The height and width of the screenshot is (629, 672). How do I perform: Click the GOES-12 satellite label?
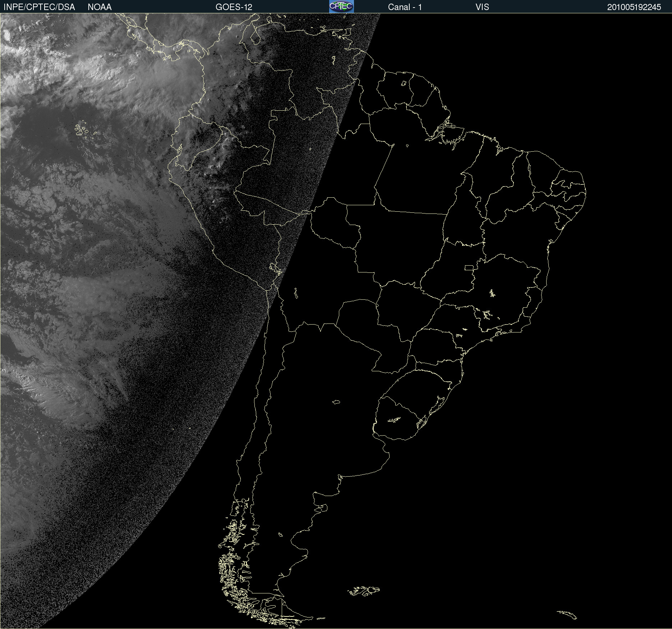(234, 7)
